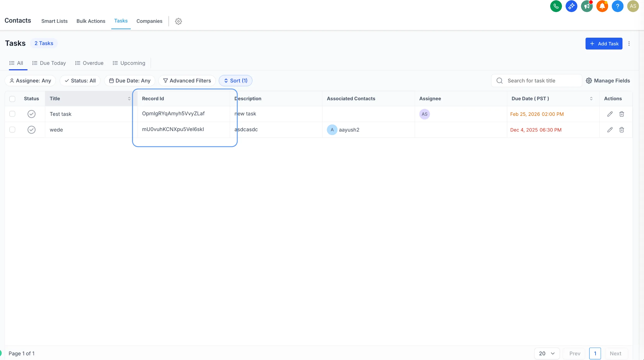Expand the Status: All filter
The image size is (644, 360).
80,81
